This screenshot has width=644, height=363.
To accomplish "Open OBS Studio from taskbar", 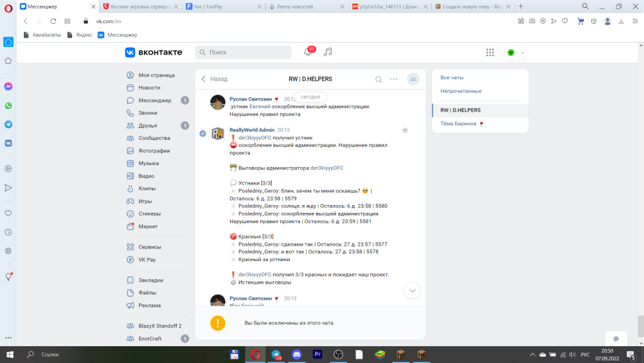I will tap(339, 355).
